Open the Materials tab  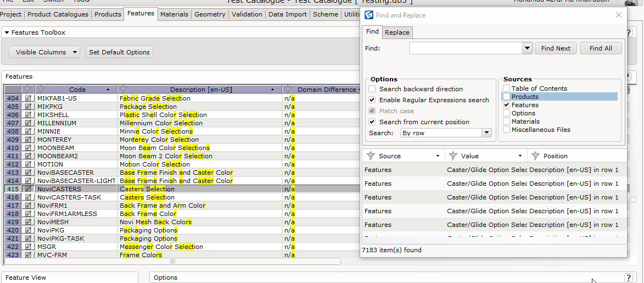click(174, 14)
